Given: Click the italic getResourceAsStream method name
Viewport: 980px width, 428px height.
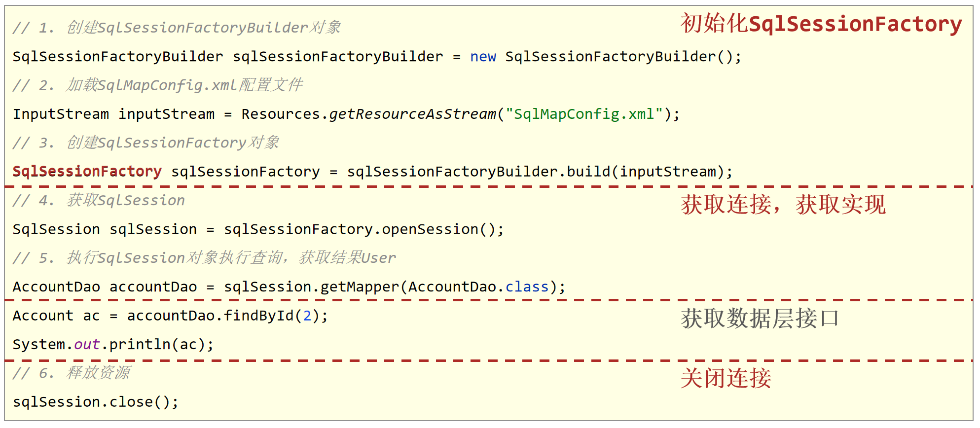Looking at the screenshot, I should pyautogui.click(x=412, y=114).
